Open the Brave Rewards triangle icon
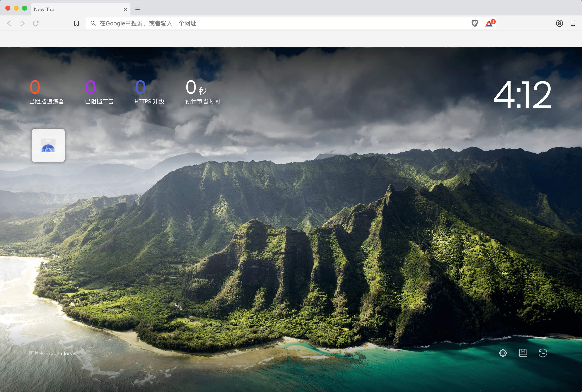 coord(490,23)
